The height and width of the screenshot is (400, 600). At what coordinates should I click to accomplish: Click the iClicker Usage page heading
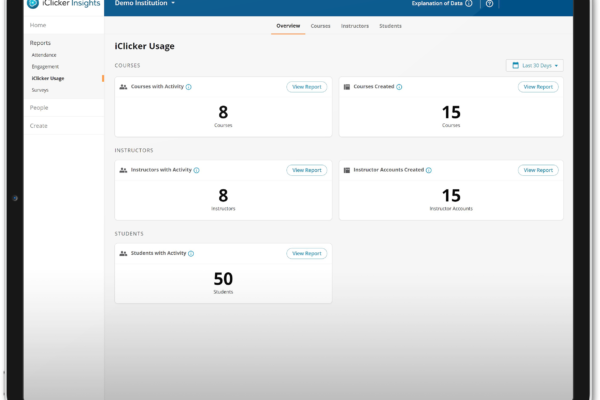pyautogui.click(x=144, y=46)
